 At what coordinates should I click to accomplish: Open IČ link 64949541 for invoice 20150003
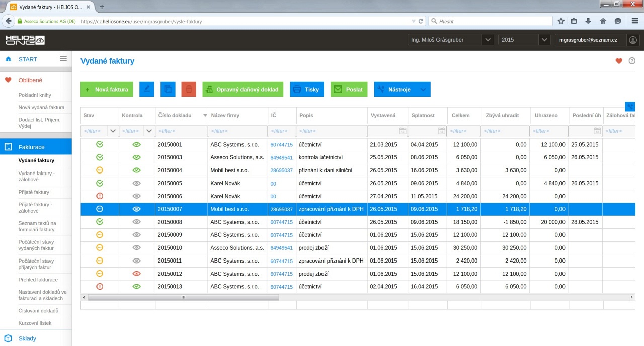click(281, 157)
